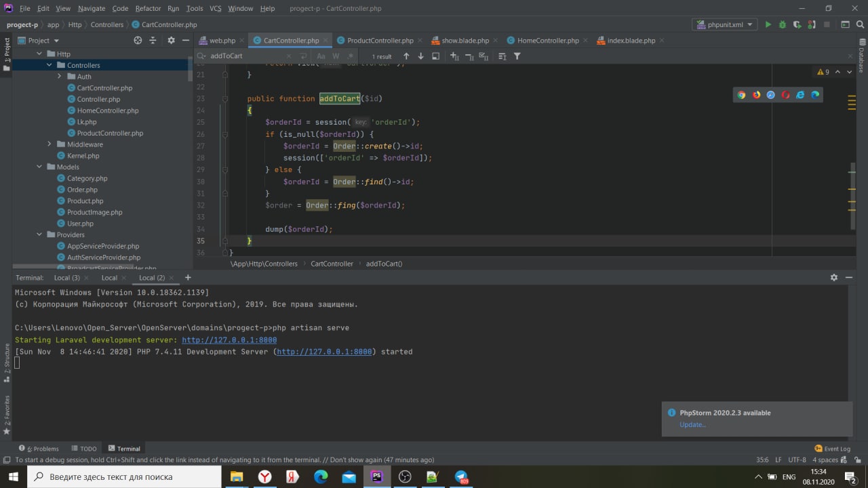The image size is (868, 488).
Task: Open terminal panel settings gear
Action: (834, 277)
